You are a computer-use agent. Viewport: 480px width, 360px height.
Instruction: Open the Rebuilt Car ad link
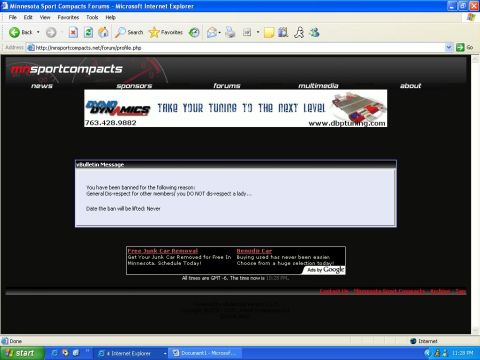pyautogui.click(x=254, y=251)
